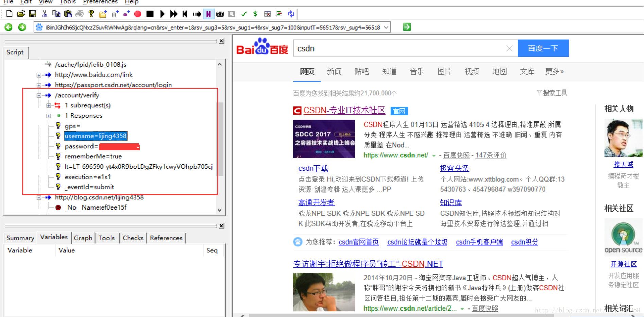Close the Script panel with its X
The image size is (644, 317).
[222, 41]
